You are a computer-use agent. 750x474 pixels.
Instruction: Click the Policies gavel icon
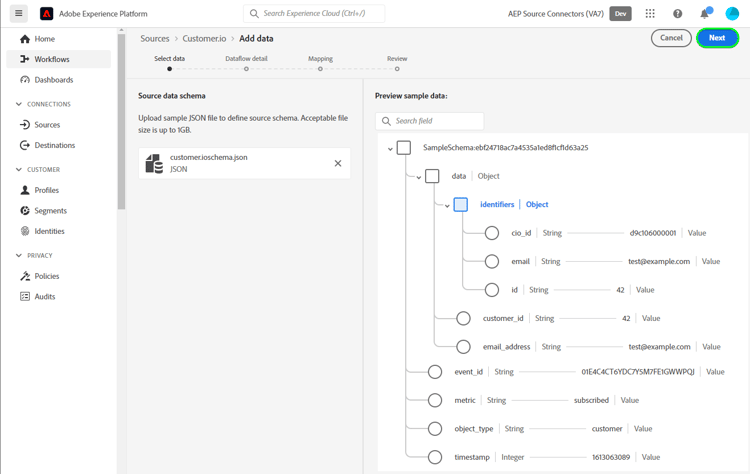pyautogui.click(x=25, y=276)
